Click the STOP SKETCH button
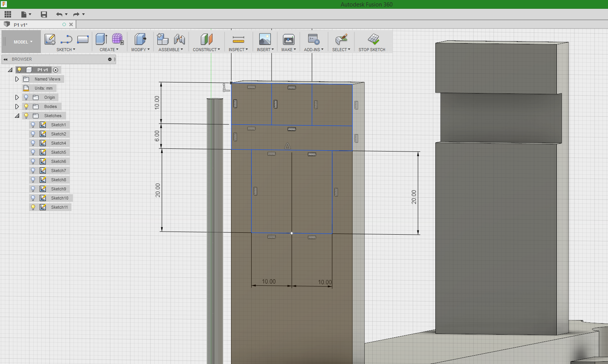The image size is (608, 364). pyautogui.click(x=372, y=42)
